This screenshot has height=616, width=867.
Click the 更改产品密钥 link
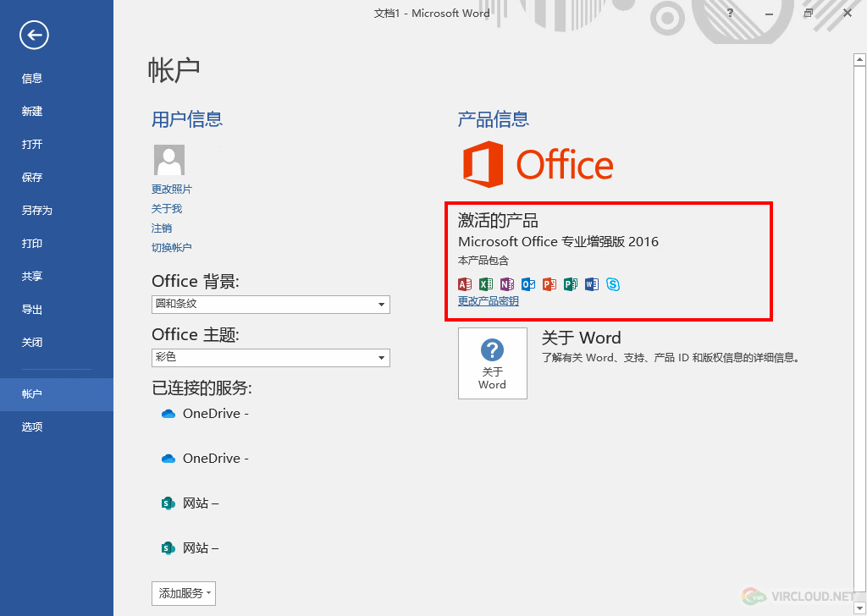[x=488, y=301]
